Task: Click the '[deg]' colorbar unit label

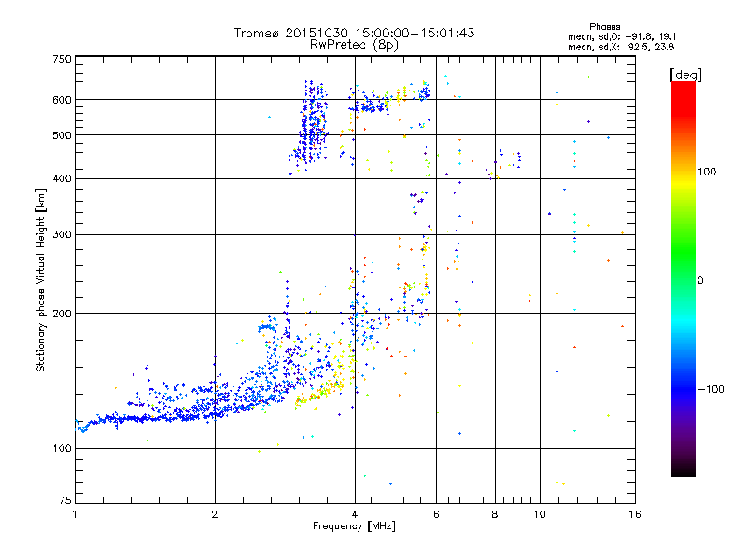Action: pyautogui.click(x=686, y=75)
